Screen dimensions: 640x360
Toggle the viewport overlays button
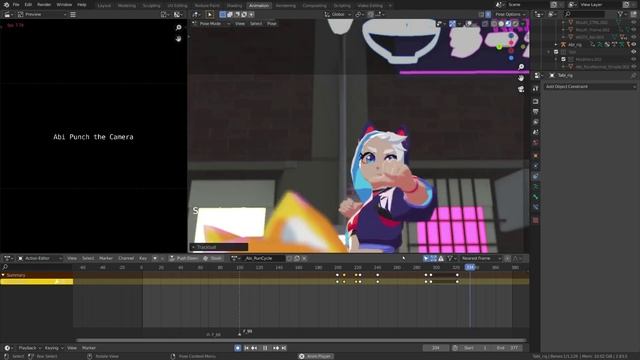[x=469, y=24]
